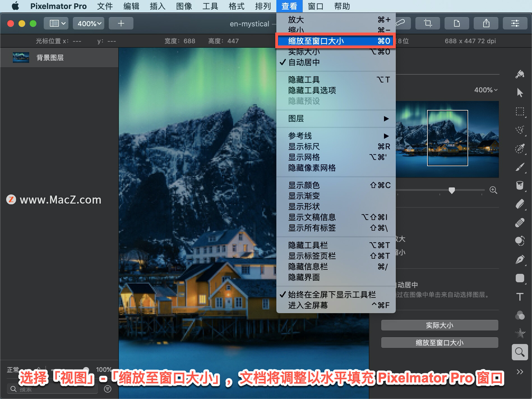The height and width of the screenshot is (399, 532).
Task: Open the 帮助 menu
Action: [342, 6]
